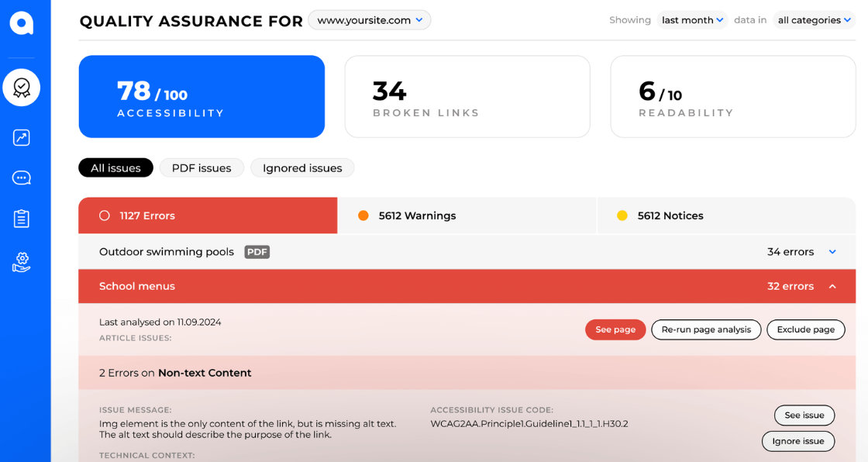
Task: Click the See page button
Action: [615, 329]
